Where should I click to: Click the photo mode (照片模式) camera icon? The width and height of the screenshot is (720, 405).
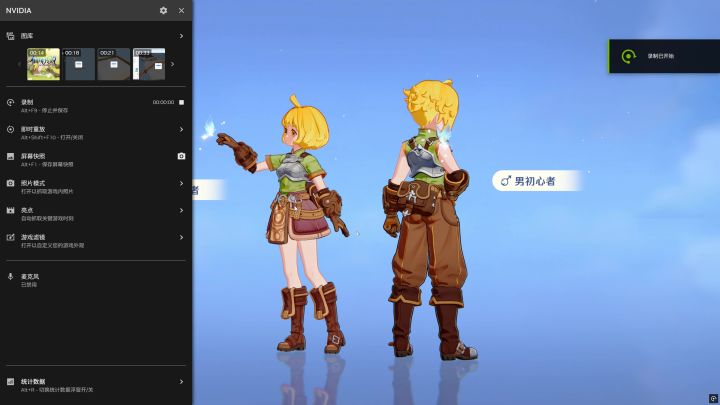[x=11, y=183]
